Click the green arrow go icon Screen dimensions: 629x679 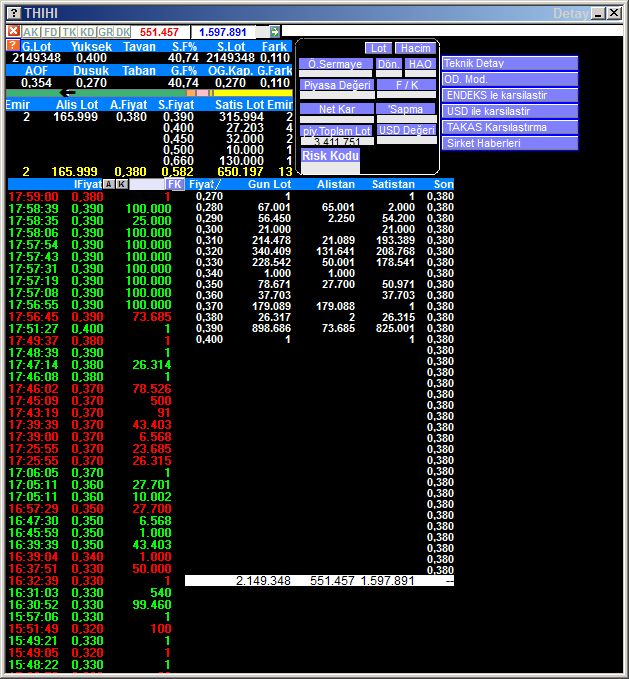[x=274, y=32]
